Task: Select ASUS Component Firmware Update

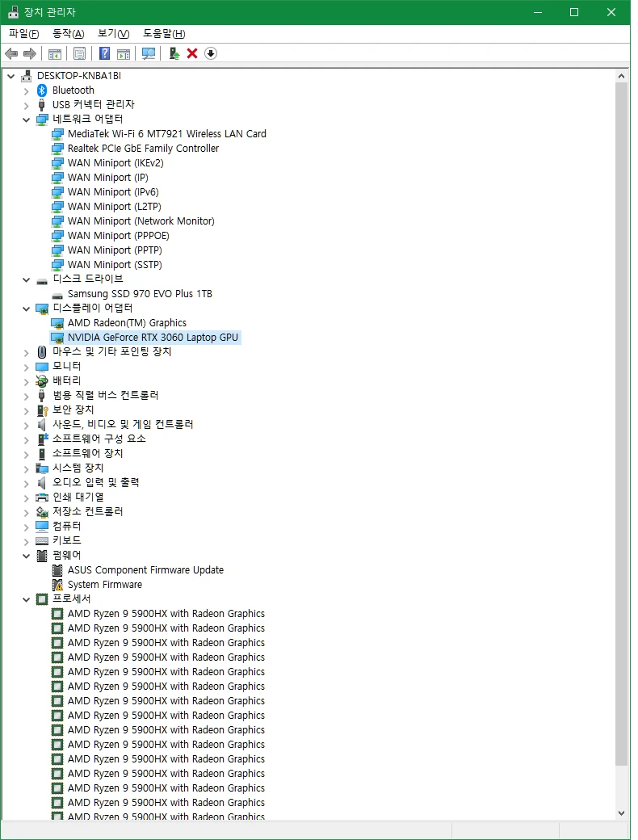Action: click(145, 570)
